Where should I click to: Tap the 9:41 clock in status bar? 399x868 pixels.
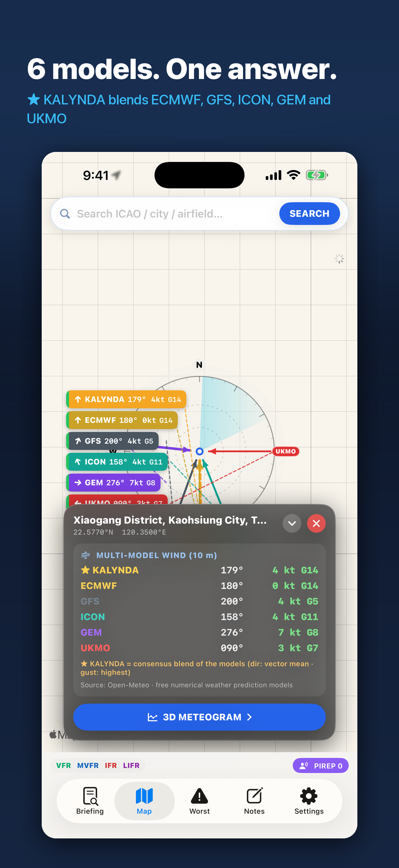96,176
